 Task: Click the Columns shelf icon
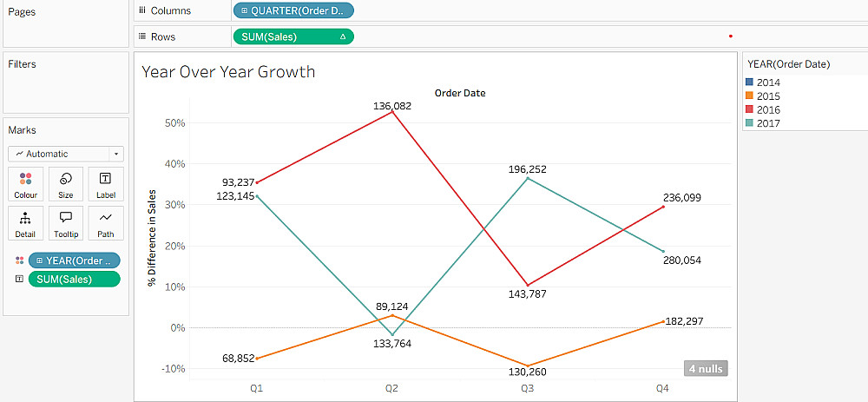click(x=141, y=10)
